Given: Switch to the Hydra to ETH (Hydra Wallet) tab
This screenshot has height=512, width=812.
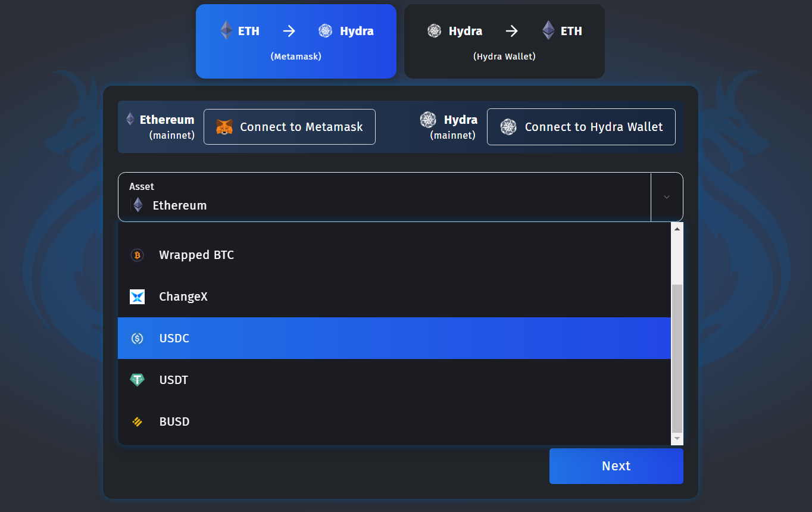Looking at the screenshot, I should pos(504,41).
